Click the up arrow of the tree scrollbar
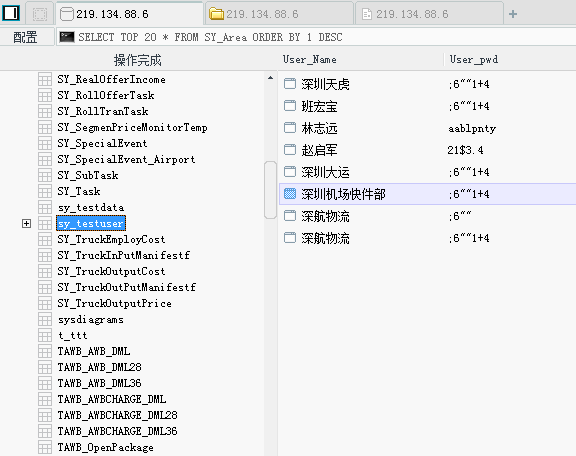576x456 pixels. click(270, 78)
